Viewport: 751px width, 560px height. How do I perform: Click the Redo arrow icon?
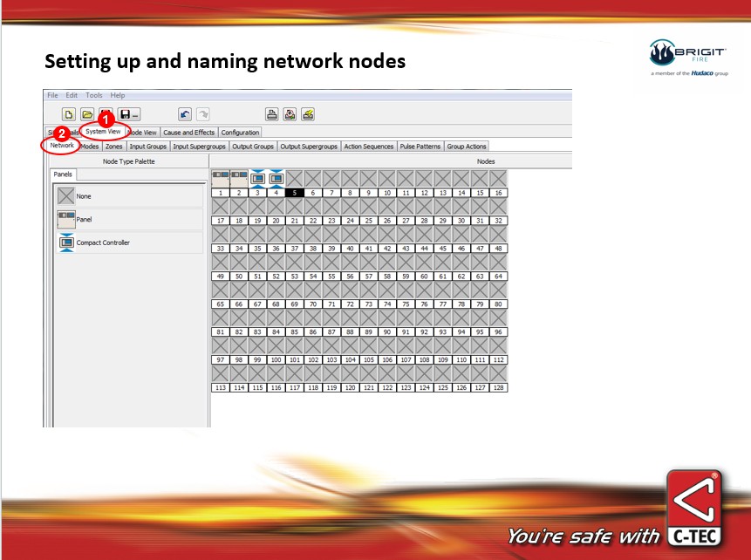pos(202,114)
